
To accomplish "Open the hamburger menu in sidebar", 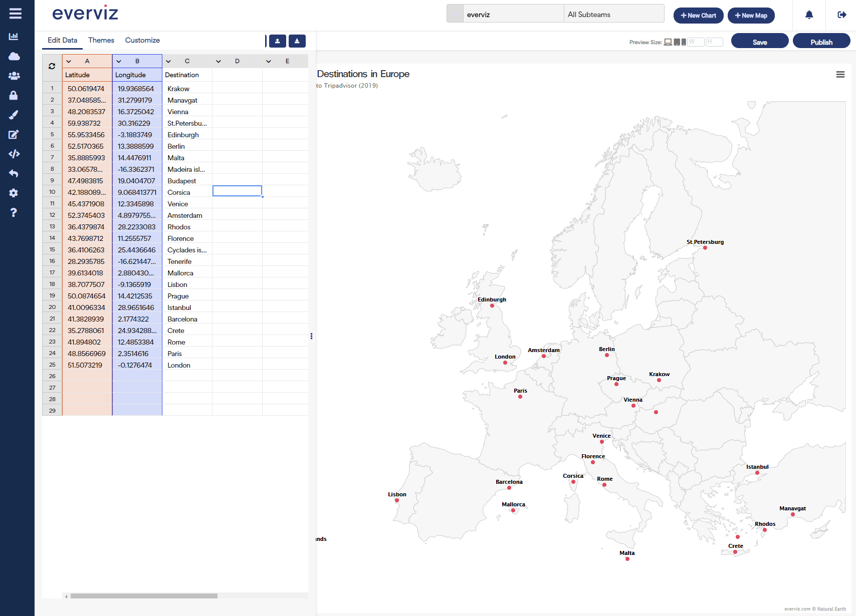I will tap(16, 14).
